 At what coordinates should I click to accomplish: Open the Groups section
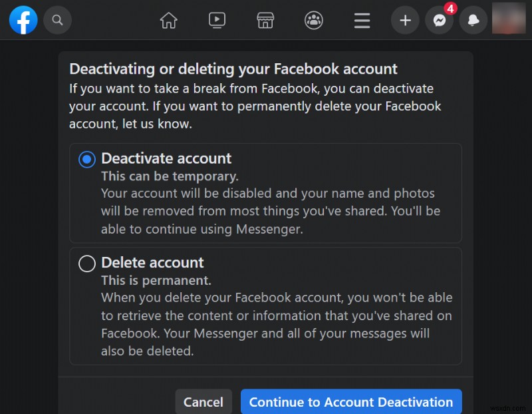(x=313, y=20)
